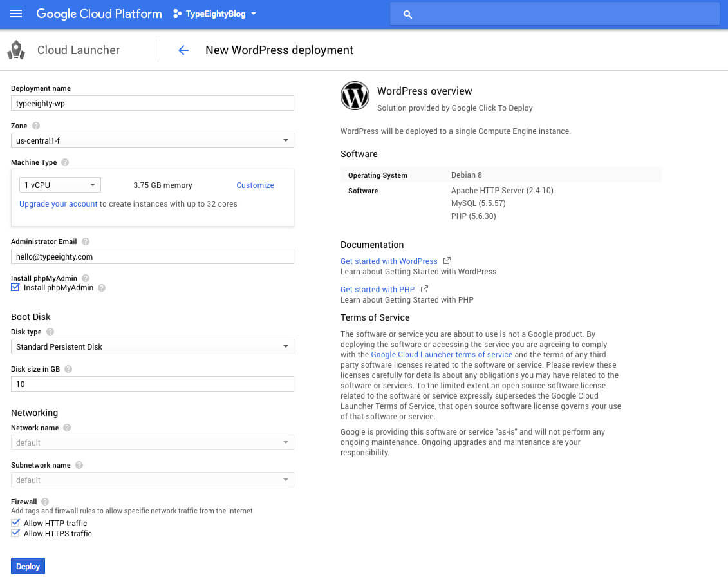The width and height of the screenshot is (728, 586).
Task: Open help beside Install phpMyAdmin checkbox label
Action: click(x=102, y=288)
